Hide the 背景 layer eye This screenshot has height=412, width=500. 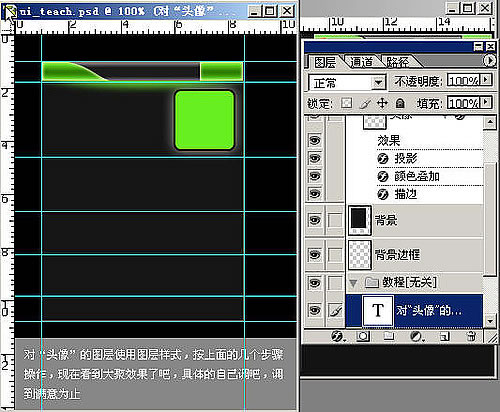[314, 220]
